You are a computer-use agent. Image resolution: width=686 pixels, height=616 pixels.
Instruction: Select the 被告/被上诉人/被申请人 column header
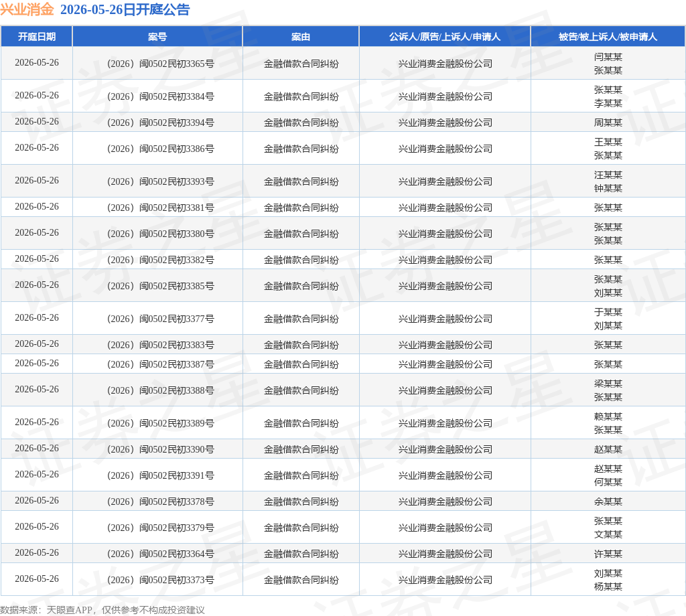point(608,37)
